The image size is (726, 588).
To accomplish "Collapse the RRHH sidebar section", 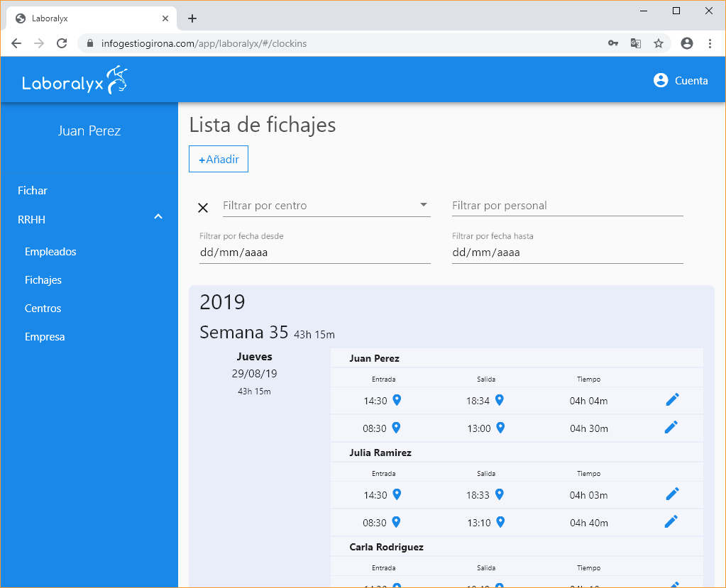I will click(x=158, y=216).
